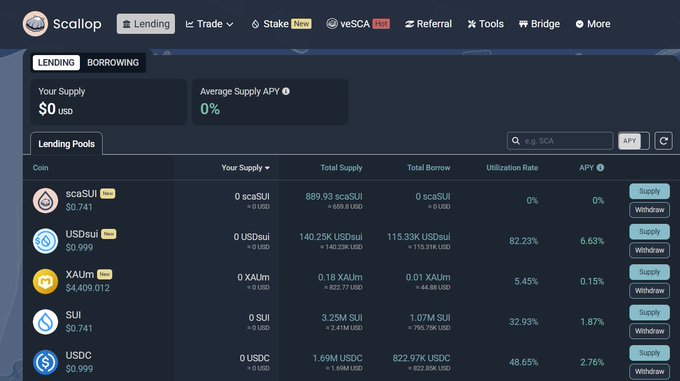Supply to the USDC pool
The image size is (680, 381).
tap(649, 353)
